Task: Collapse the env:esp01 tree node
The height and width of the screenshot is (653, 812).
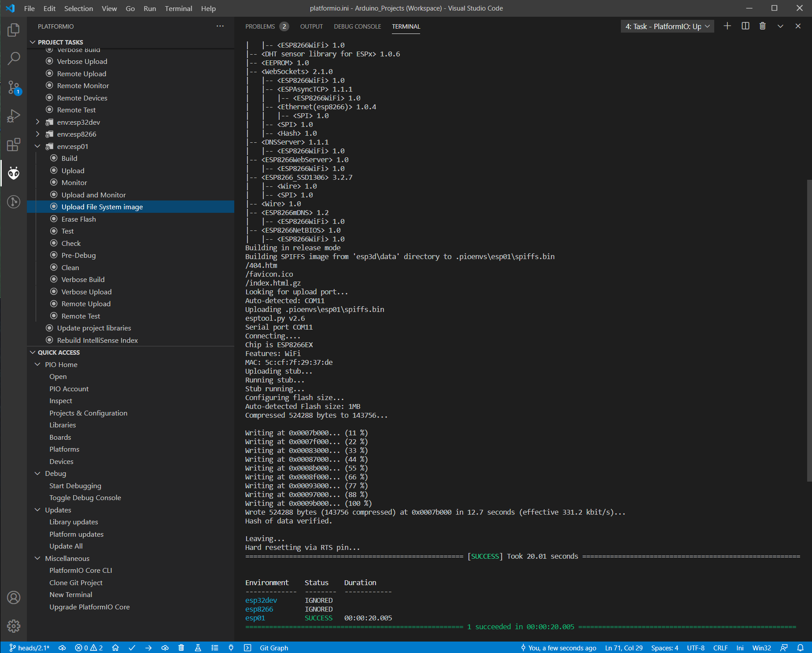Action: pyautogui.click(x=38, y=146)
